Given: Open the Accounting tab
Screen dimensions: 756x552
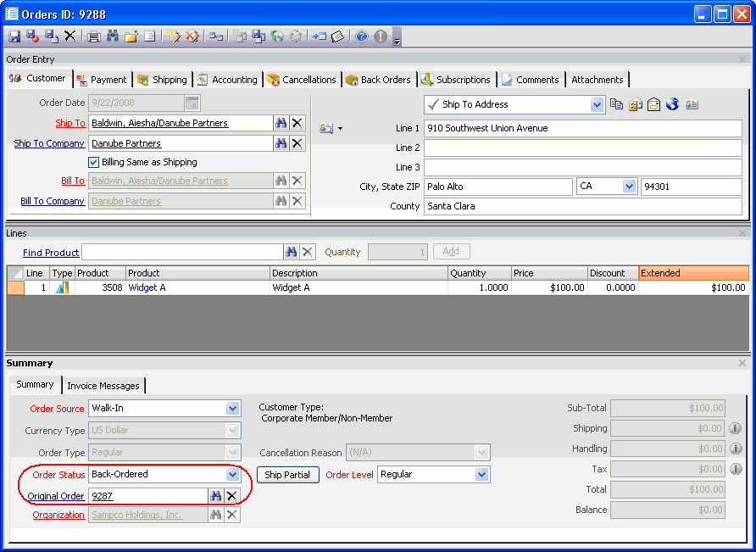Looking at the screenshot, I should point(229,80).
